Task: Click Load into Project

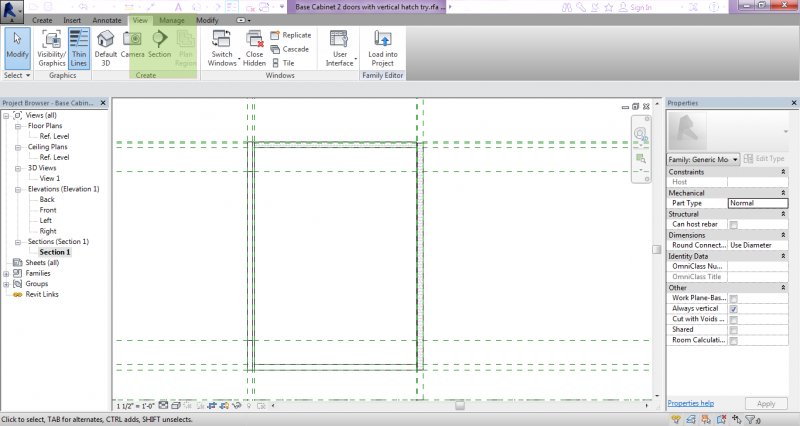Action: click(383, 48)
